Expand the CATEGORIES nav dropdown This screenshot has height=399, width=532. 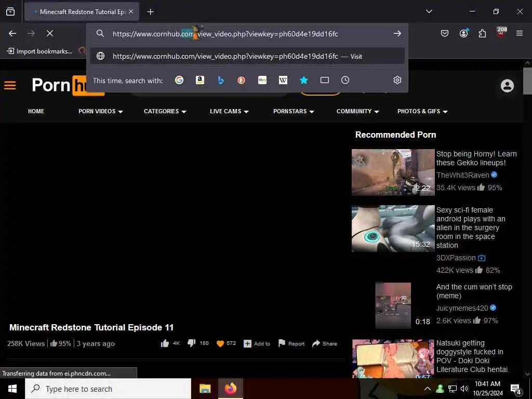pos(165,111)
